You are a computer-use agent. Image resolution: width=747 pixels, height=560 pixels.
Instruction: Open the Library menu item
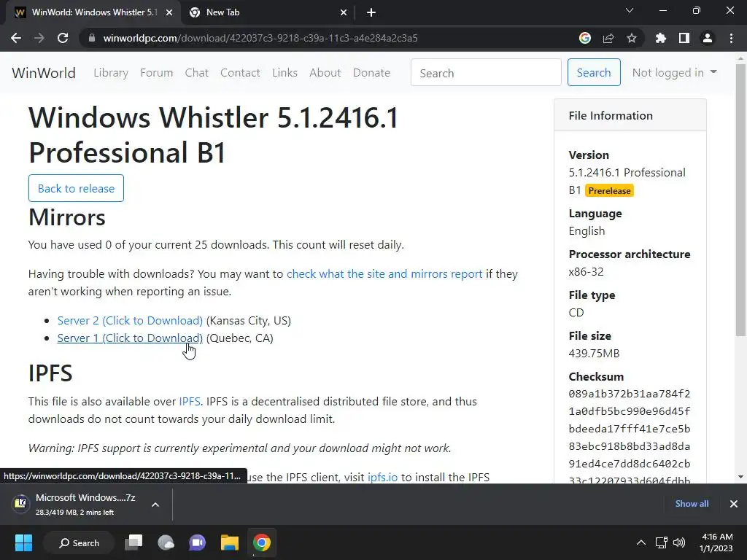click(x=111, y=73)
